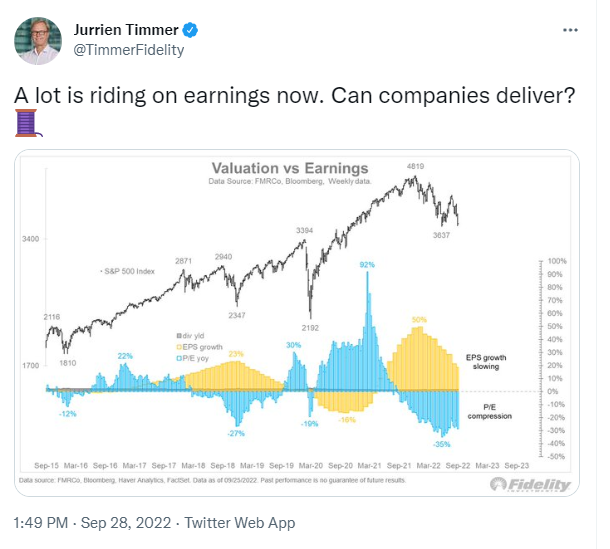Click the 4819 peak label on chart
Viewport: 610px width, 549px height.
click(415, 167)
